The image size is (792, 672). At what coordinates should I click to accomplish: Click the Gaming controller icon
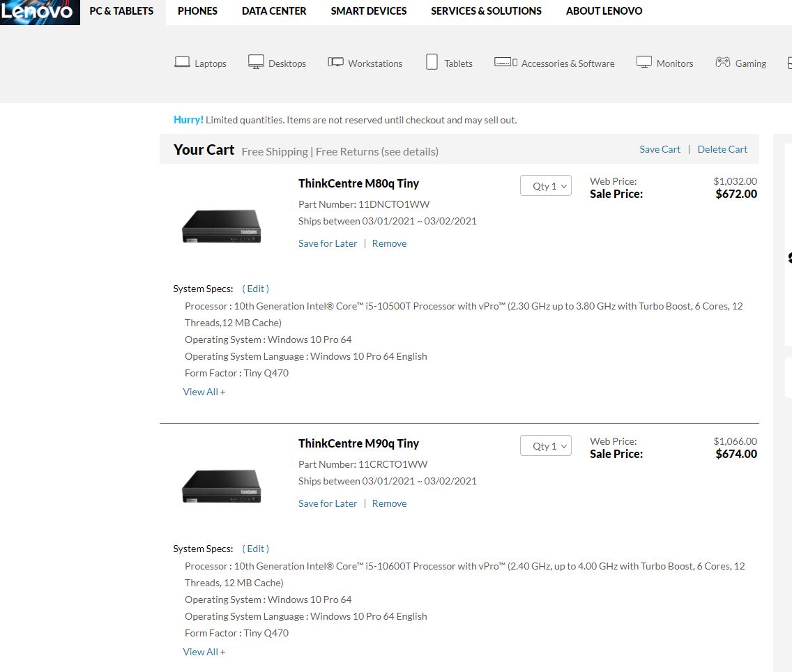(722, 62)
